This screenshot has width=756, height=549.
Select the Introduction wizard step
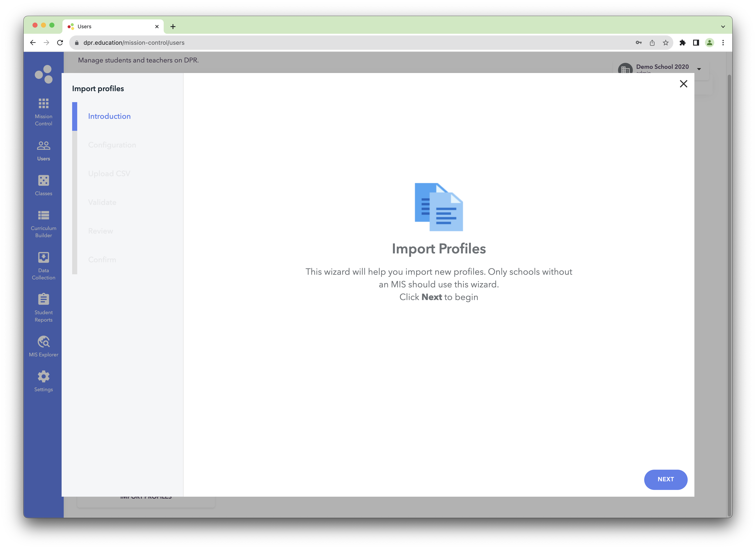(109, 116)
